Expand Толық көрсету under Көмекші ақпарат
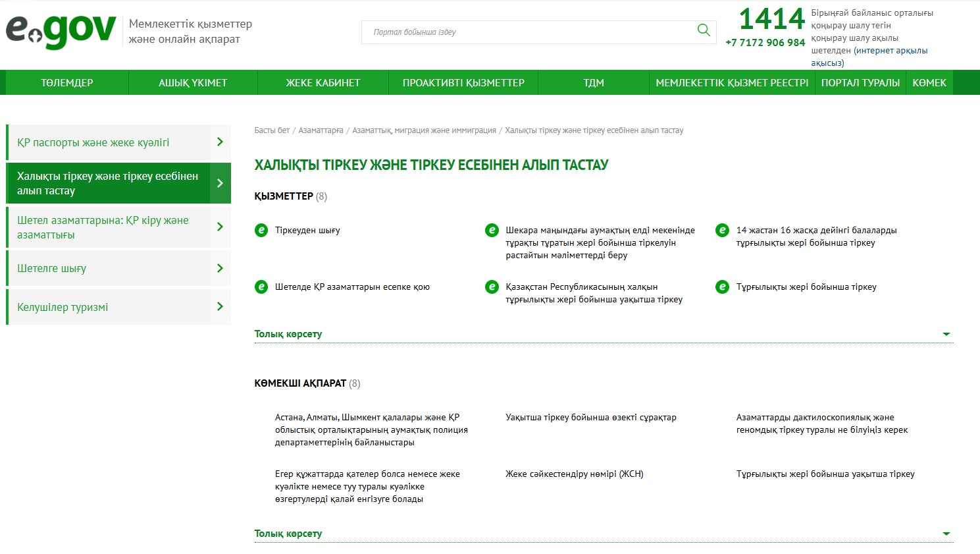Viewport: 980px width, 554px height. tap(946, 534)
